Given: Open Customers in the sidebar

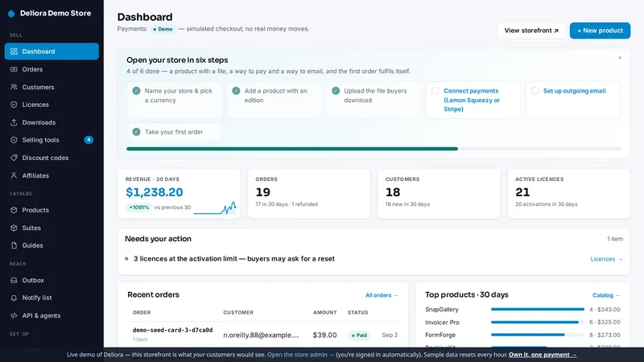Looking at the screenshot, I should click(52, 87).
